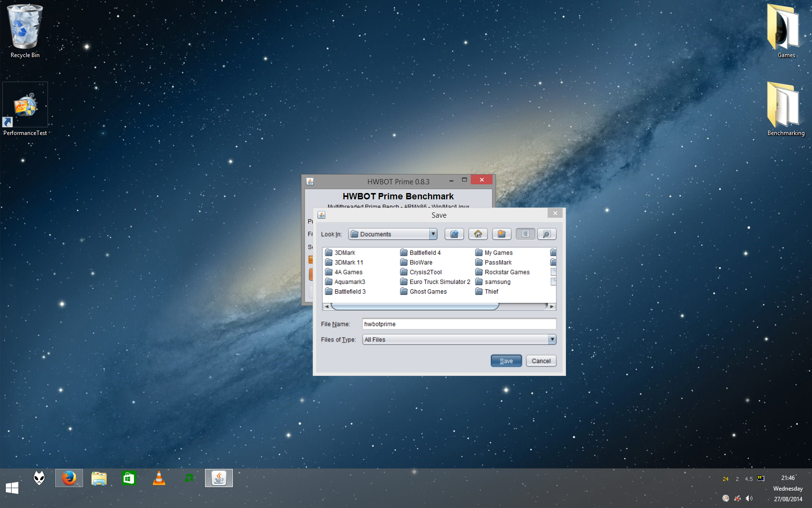Click the file list scroll left arrow
The image size is (812, 508).
(327, 306)
